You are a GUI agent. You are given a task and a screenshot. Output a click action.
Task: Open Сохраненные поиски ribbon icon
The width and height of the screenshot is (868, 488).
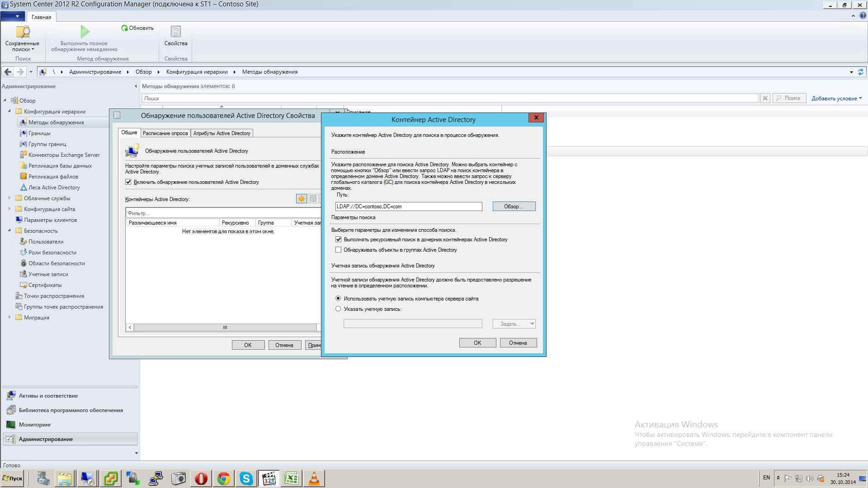point(22,38)
